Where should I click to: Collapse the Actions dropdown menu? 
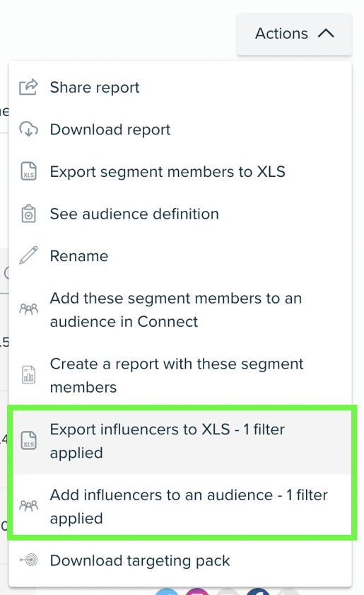(x=294, y=34)
